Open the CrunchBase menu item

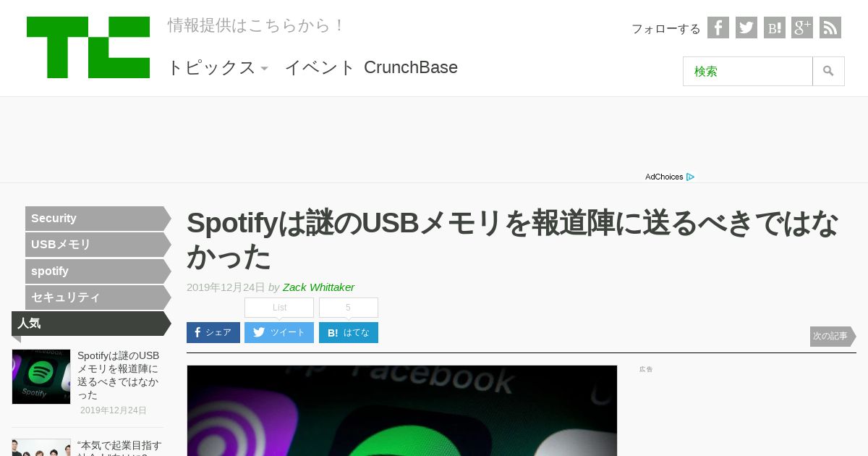pyautogui.click(x=411, y=67)
